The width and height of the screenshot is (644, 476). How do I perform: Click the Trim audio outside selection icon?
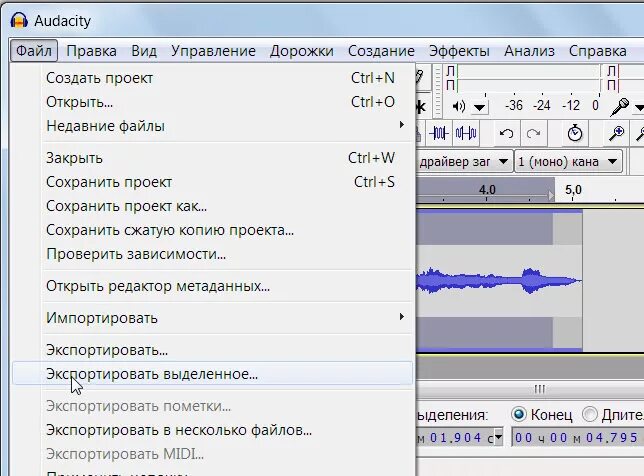pos(439,133)
